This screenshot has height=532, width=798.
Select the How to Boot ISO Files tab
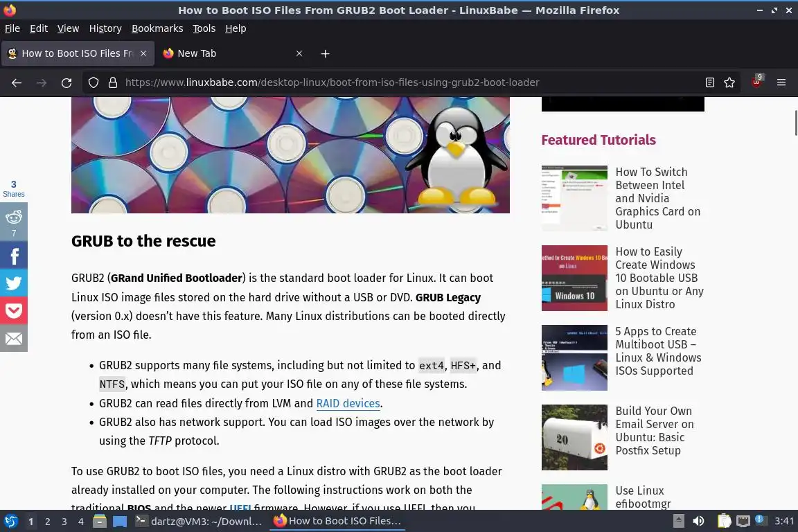tap(78, 53)
